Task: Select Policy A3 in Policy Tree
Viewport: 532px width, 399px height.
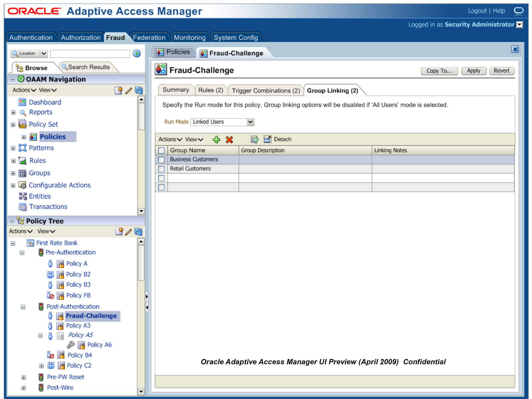Action: pyautogui.click(x=78, y=326)
